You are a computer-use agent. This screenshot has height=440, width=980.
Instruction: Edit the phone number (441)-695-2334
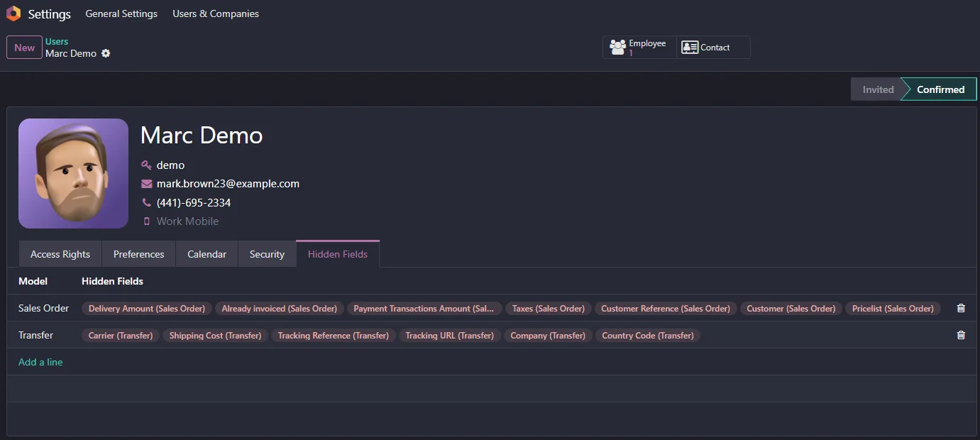click(194, 202)
